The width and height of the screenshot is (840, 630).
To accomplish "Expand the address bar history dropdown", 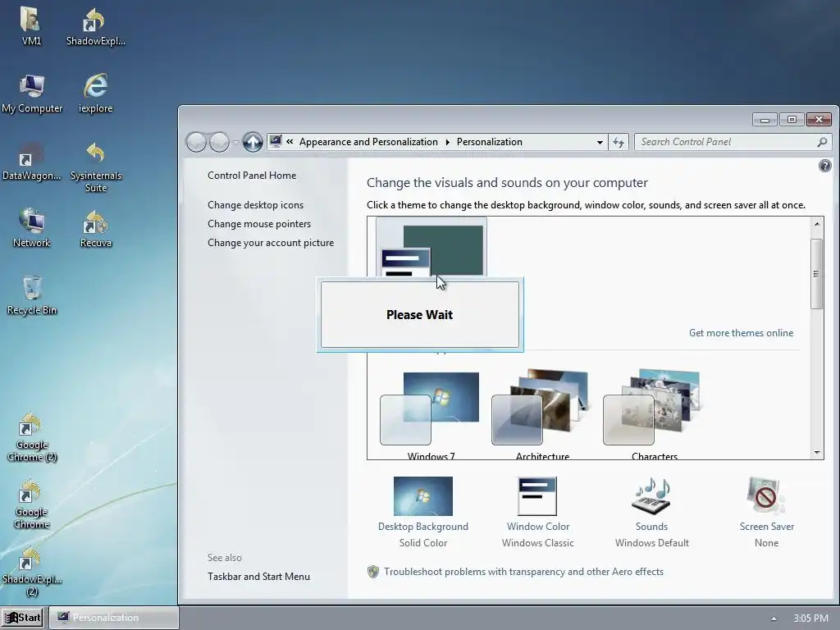I will pos(600,142).
